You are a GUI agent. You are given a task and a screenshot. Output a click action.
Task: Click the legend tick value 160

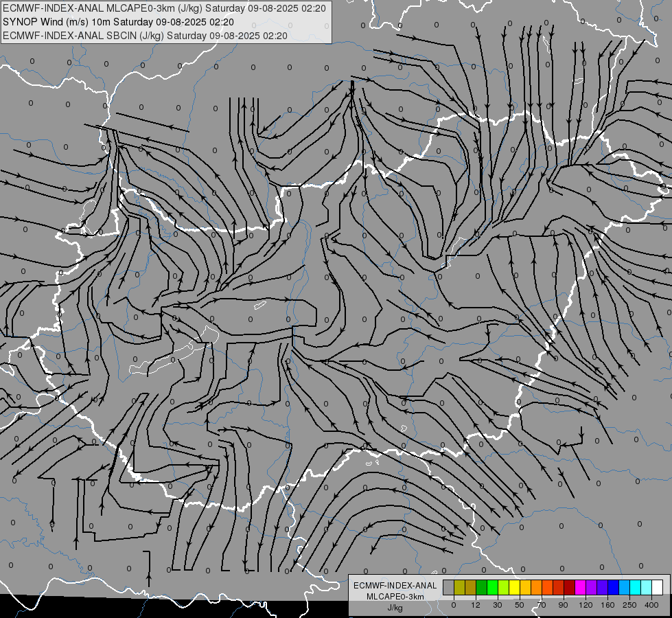click(x=607, y=605)
